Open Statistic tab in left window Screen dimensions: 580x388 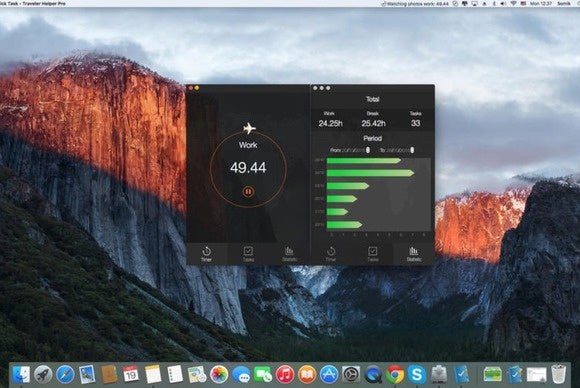click(x=290, y=254)
